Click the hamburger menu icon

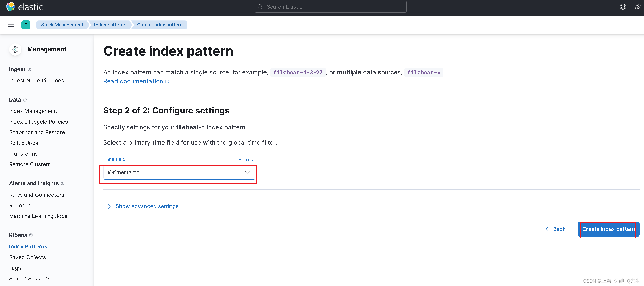10,25
